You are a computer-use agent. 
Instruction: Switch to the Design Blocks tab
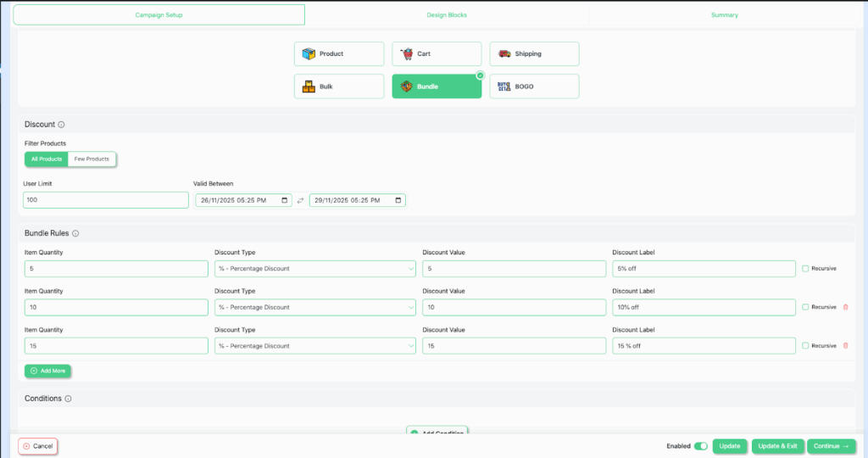[x=447, y=15]
